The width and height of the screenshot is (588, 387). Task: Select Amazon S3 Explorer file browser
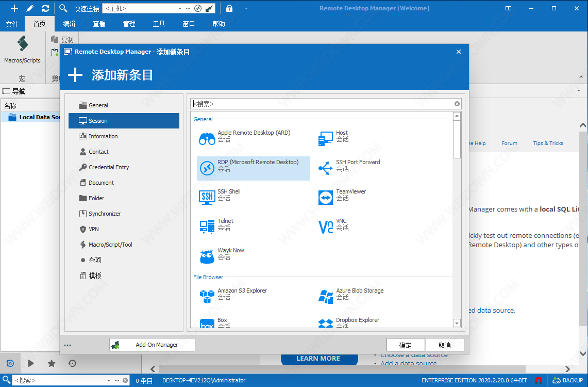pyautogui.click(x=242, y=295)
